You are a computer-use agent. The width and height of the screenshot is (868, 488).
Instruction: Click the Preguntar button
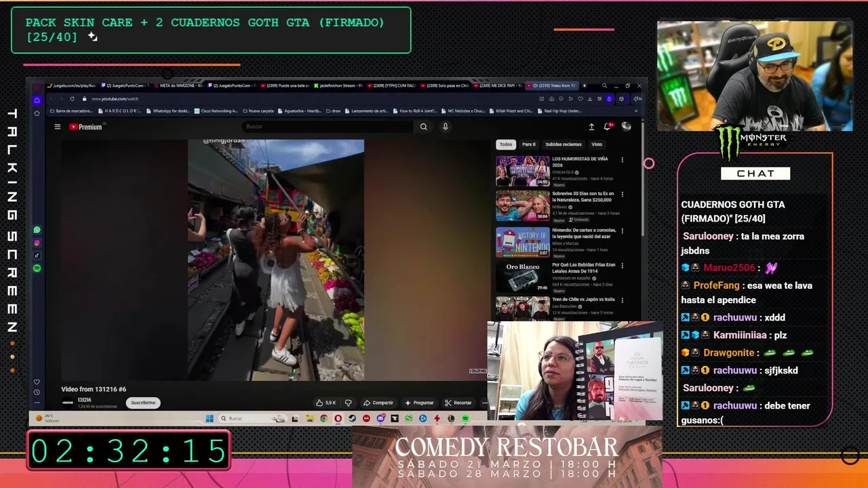[x=418, y=403]
